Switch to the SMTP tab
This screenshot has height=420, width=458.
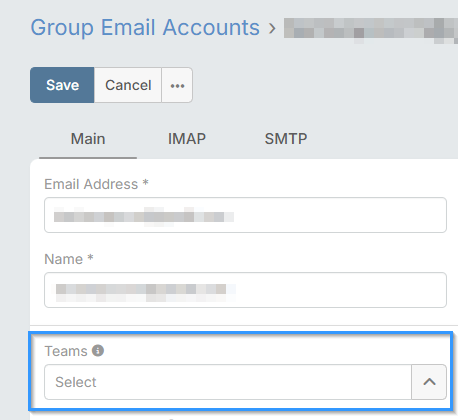pyautogui.click(x=286, y=139)
